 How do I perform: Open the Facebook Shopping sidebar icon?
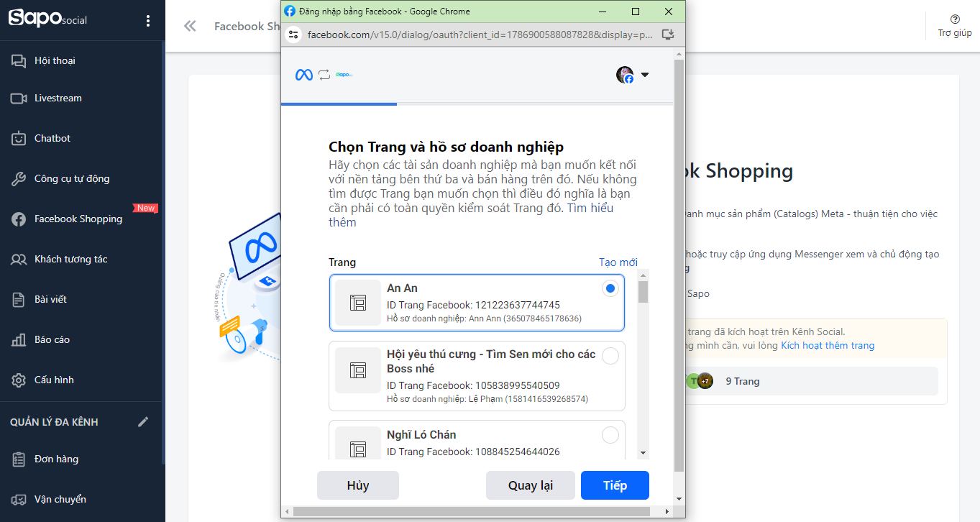19,219
